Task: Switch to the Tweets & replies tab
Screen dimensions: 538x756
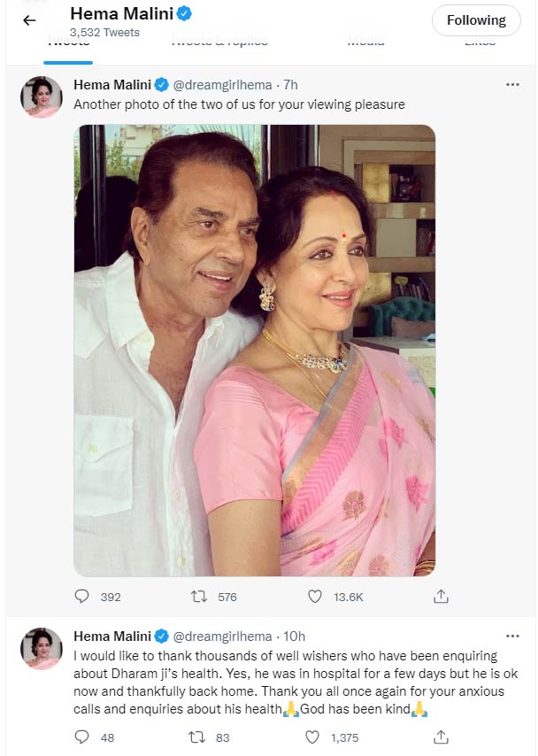Action: tap(219, 42)
